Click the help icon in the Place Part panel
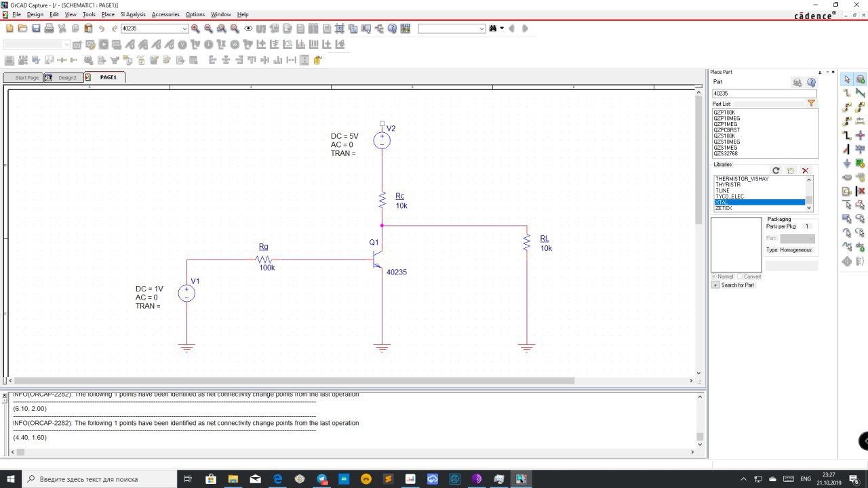This screenshot has width=868, height=488. click(x=811, y=83)
